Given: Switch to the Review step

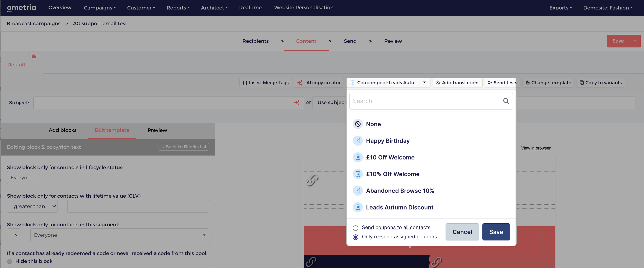Looking at the screenshot, I should (x=393, y=41).
